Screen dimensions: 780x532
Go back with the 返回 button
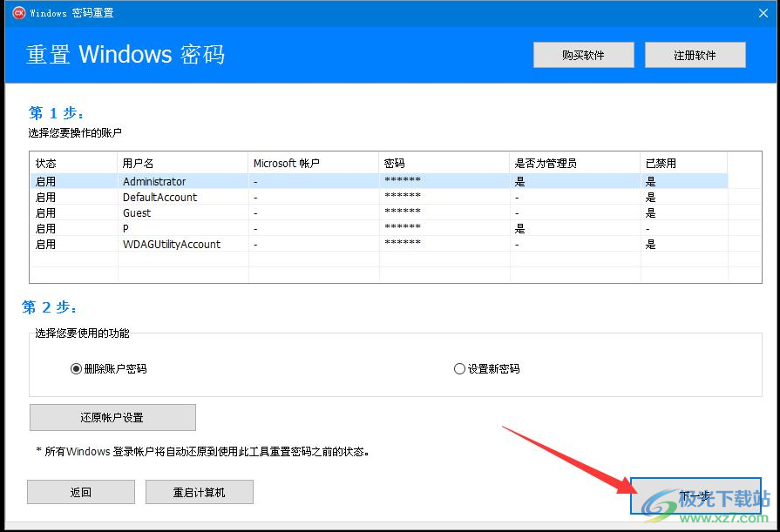pos(80,492)
